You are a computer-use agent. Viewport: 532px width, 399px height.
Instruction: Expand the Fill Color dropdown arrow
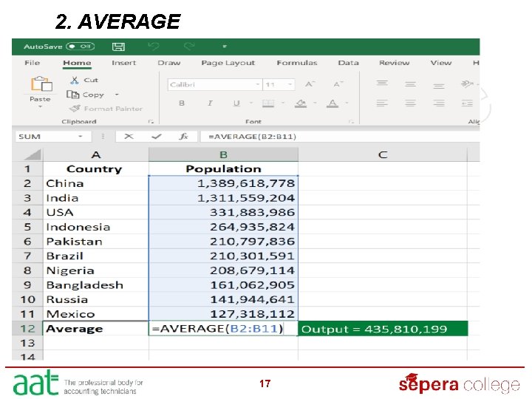pyautogui.click(x=316, y=103)
